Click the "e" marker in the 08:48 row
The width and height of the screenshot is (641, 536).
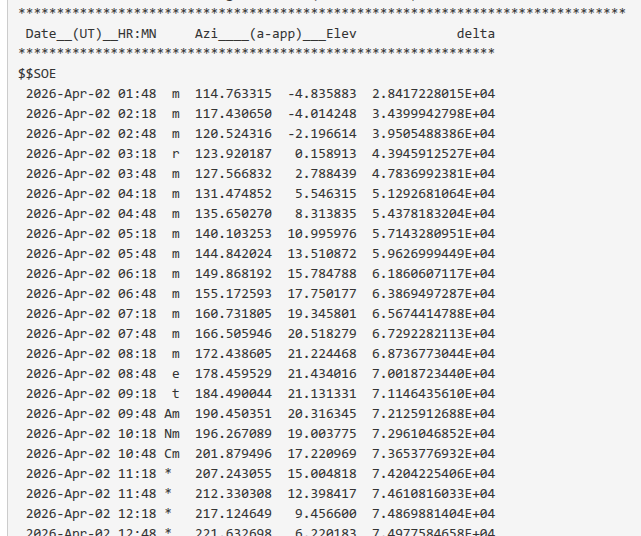[x=176, y=373]
